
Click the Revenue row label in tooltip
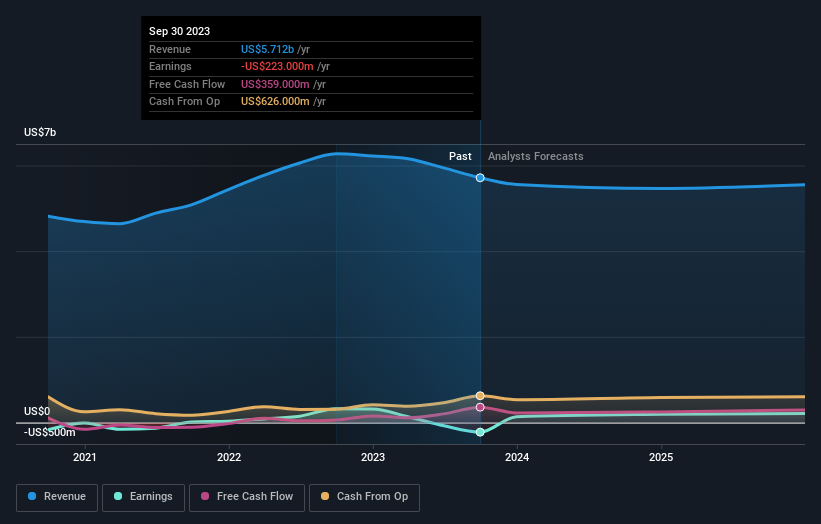pos(170,49)
